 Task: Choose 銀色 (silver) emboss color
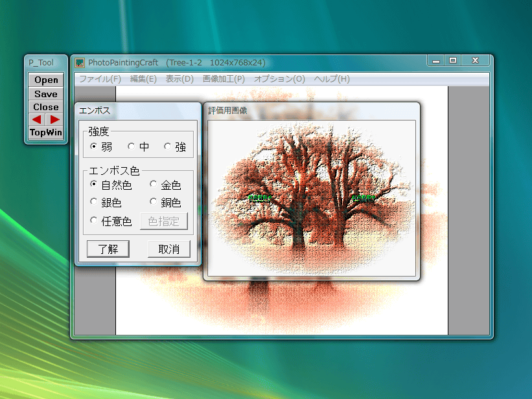(x=94, y=201)
